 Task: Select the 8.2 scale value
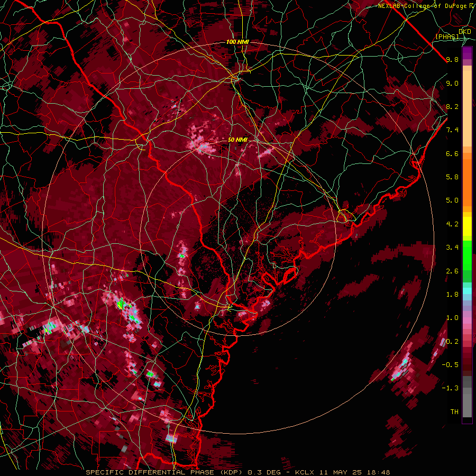(452, 106)
